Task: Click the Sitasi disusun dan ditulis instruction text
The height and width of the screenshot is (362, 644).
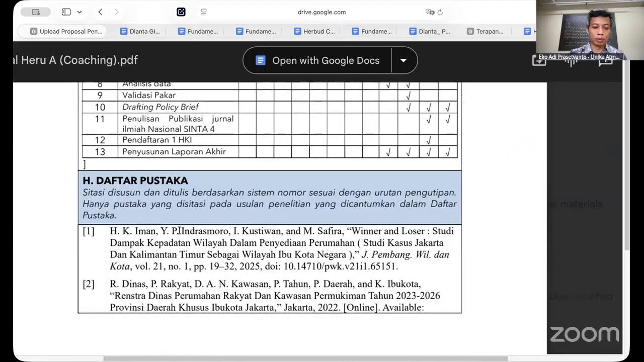Action: coord(270,204)
